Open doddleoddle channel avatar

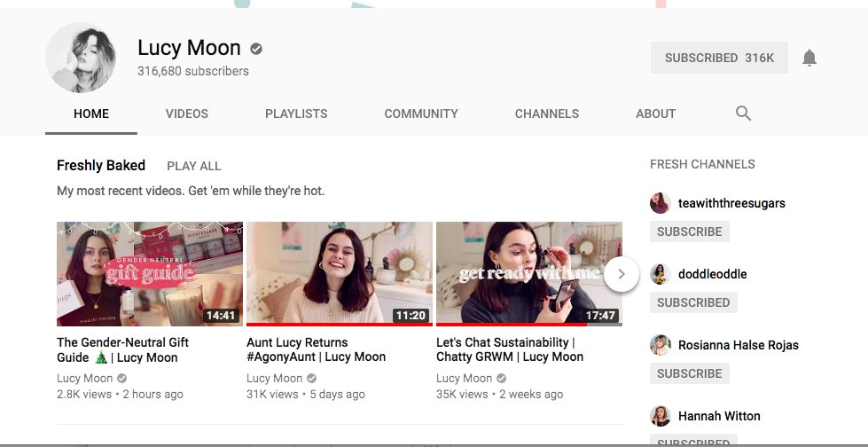(x=660, y=274)
